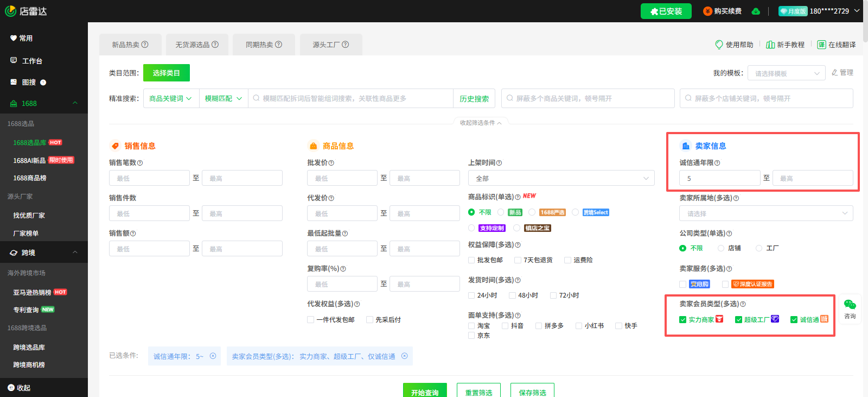868x397 pixels.
Task: Select the 新品 product tag radio
Action: point(501,212)
